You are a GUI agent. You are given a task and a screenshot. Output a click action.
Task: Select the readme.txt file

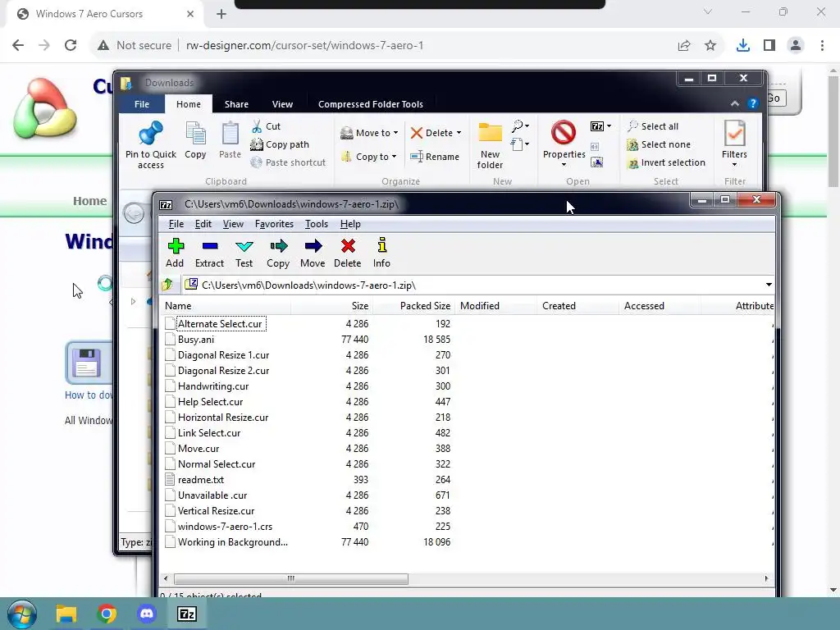click(x=201, y=479)
